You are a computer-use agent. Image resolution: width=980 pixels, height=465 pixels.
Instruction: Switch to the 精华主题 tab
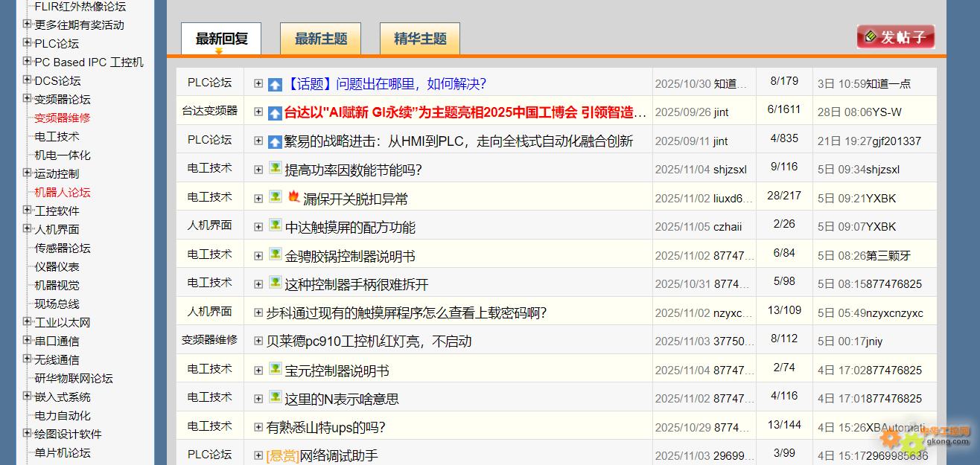click(419, 39)
